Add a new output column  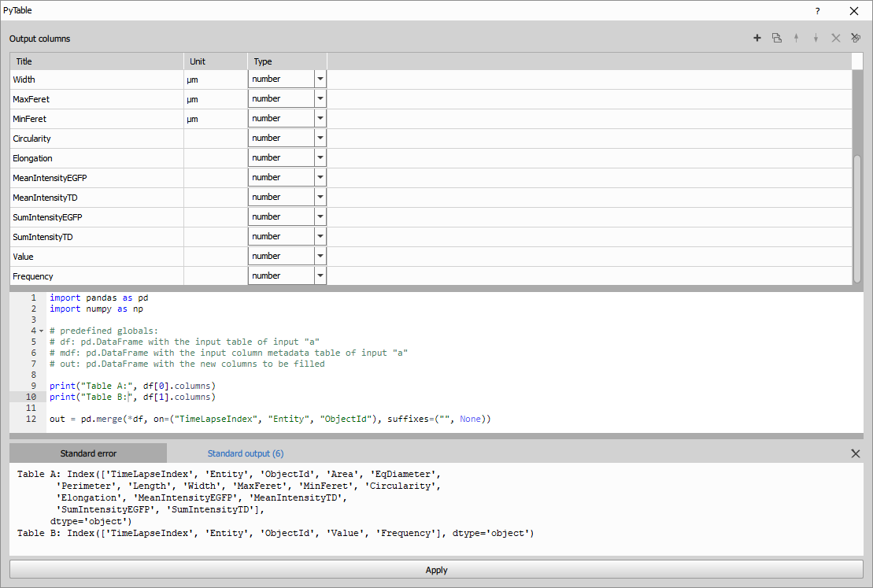click(756, 38)
